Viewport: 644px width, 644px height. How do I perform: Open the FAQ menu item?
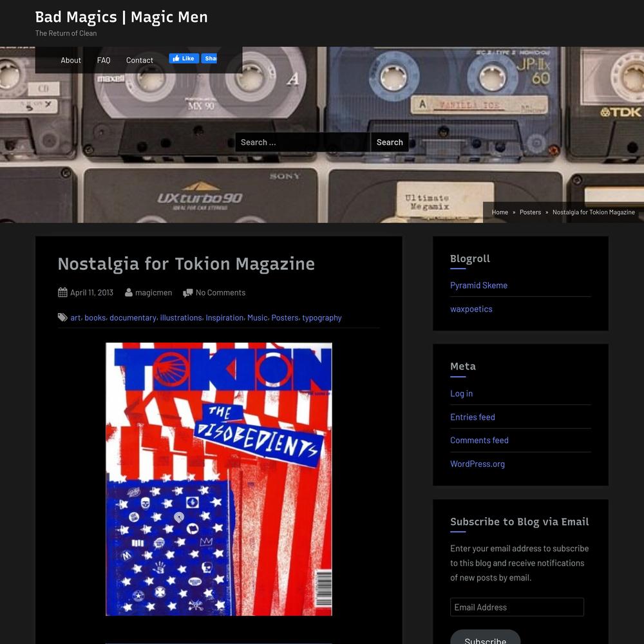[104, 60]
